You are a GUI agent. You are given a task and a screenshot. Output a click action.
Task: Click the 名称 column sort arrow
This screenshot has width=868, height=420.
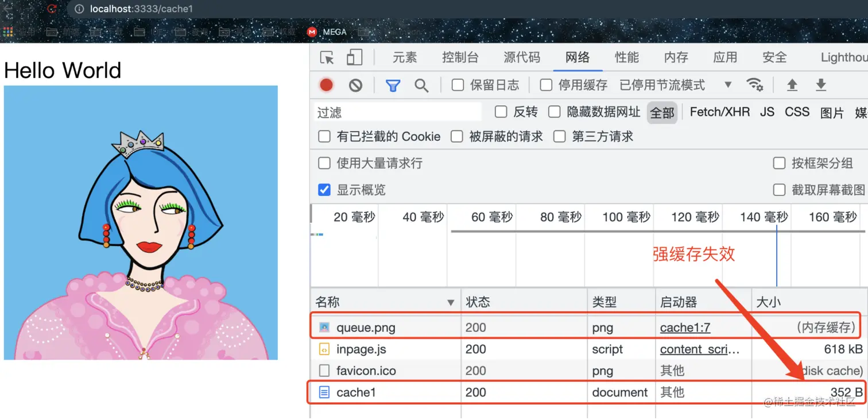451,303
